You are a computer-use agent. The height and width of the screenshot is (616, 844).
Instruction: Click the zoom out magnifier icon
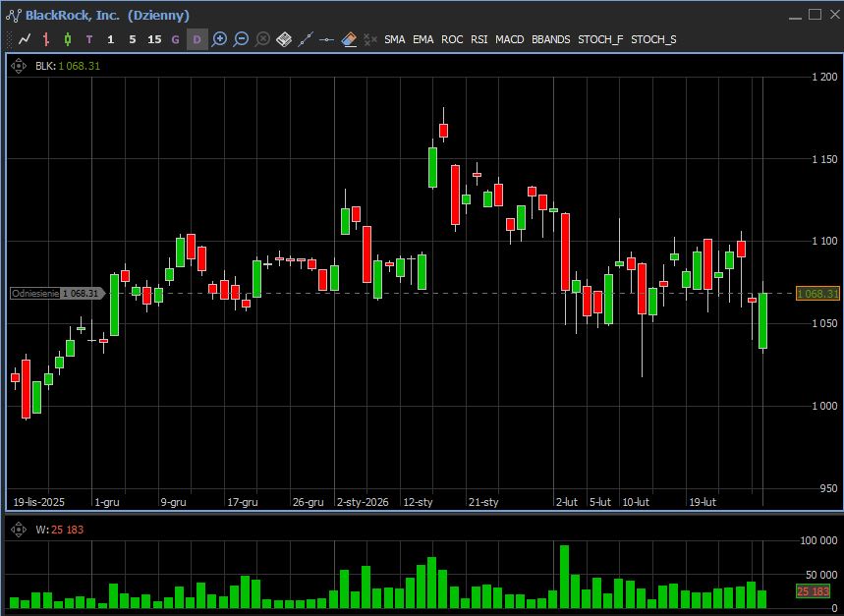point(242,39)
